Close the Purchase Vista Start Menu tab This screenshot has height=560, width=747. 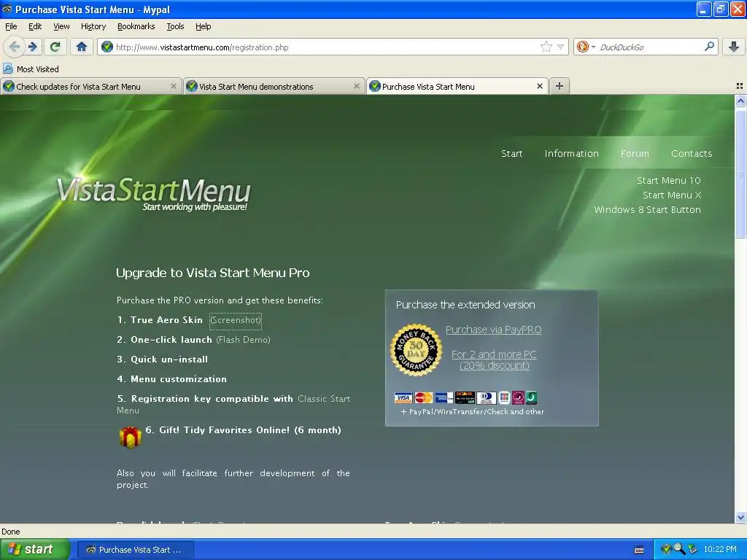click(539, 86)
